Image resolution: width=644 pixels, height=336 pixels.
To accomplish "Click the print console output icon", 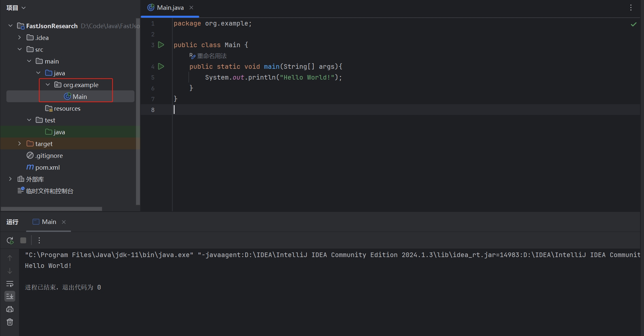I will (10, 309).
